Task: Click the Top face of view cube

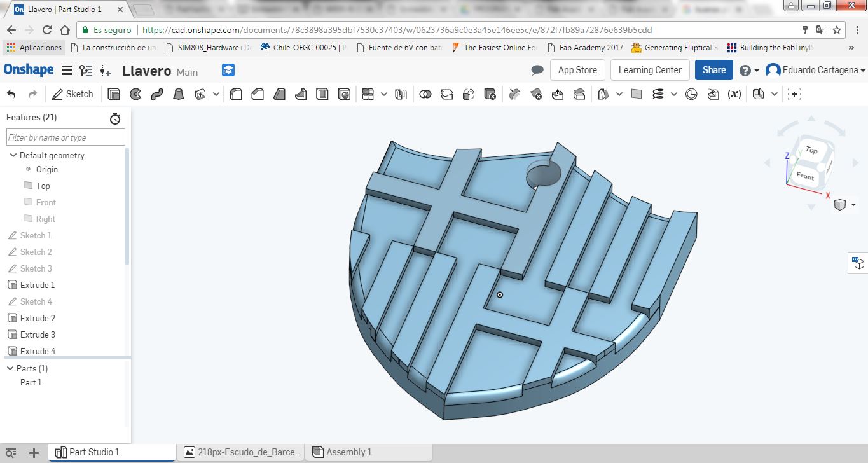Action: point(812,151)
